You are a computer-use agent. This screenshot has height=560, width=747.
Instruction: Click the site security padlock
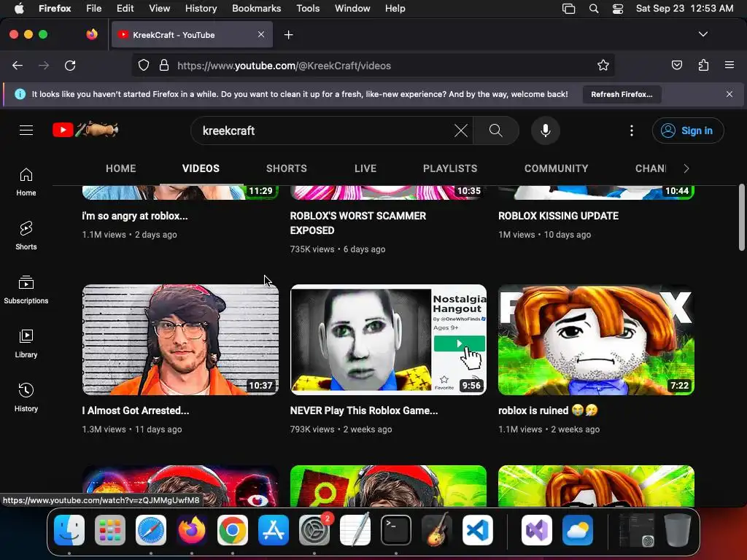click(164, 66)
